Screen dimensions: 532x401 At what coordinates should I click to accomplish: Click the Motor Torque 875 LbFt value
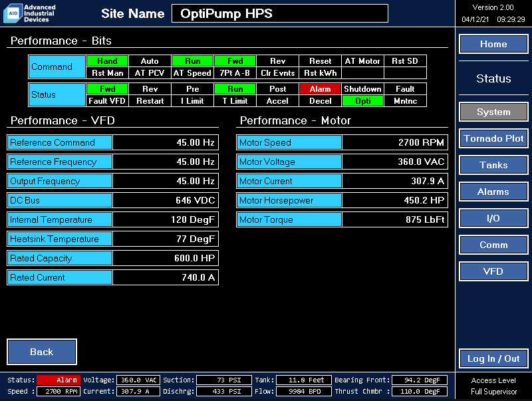395,219
